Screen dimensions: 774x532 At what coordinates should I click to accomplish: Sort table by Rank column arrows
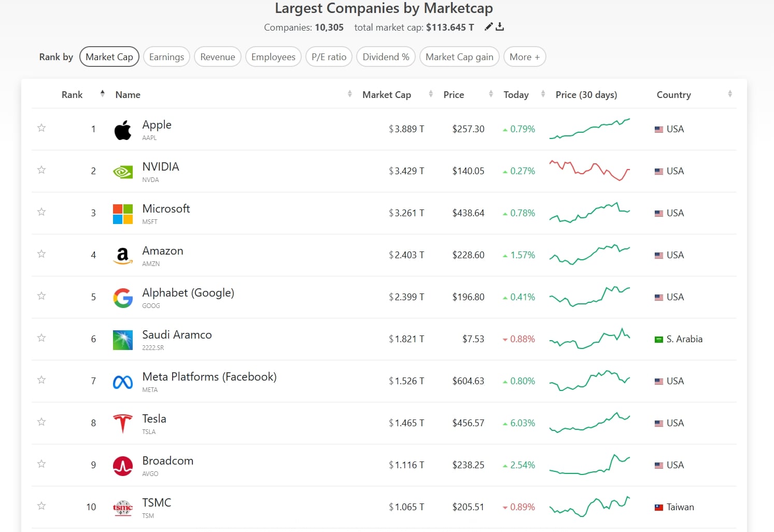tap(103, 94)
